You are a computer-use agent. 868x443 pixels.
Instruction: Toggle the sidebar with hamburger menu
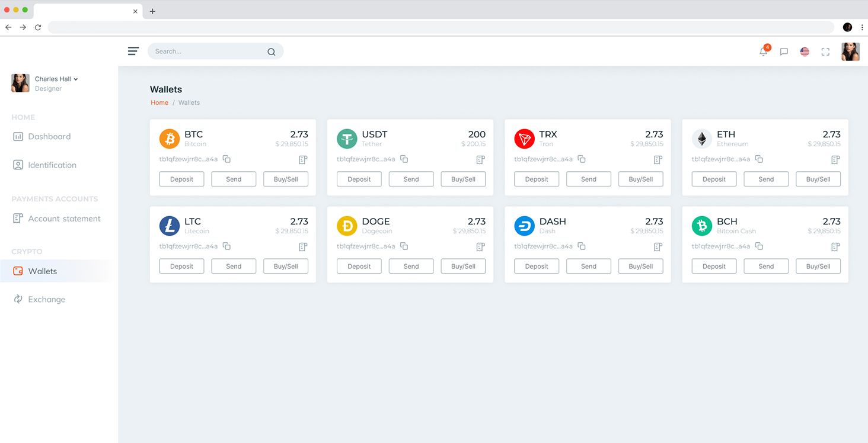[133, 52]
